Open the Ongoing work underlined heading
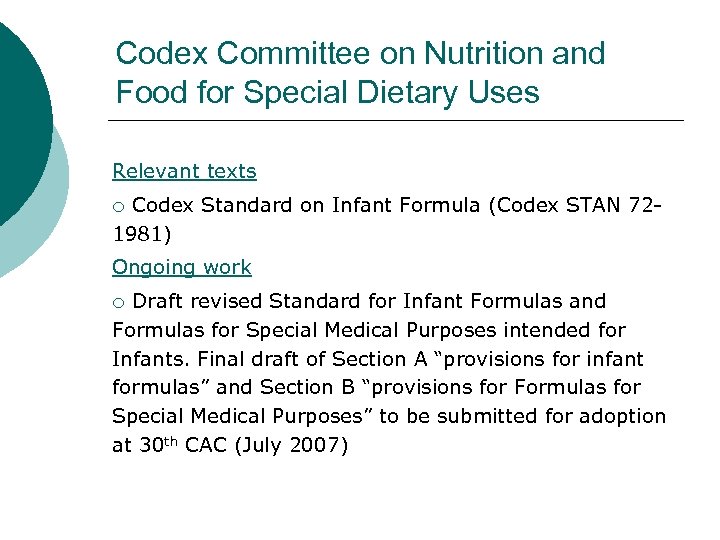This screenshot has width=720, height=540. pyautogui.click(x=182, y=267)
